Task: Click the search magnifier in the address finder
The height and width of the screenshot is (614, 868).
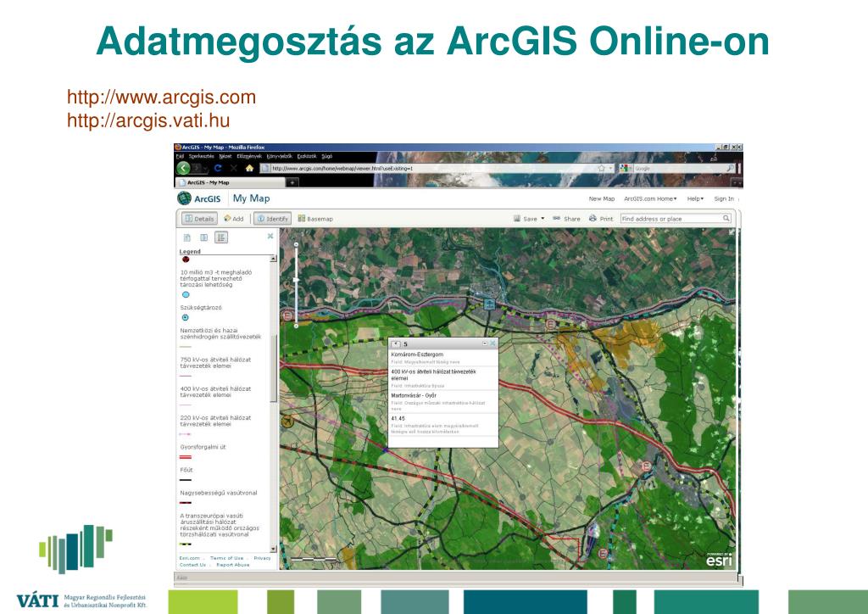Action: 726,219
